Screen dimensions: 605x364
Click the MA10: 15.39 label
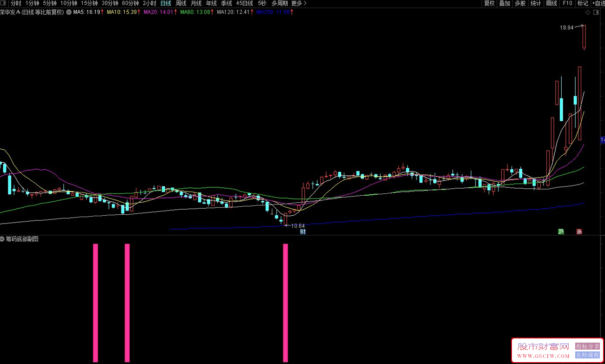121,12
